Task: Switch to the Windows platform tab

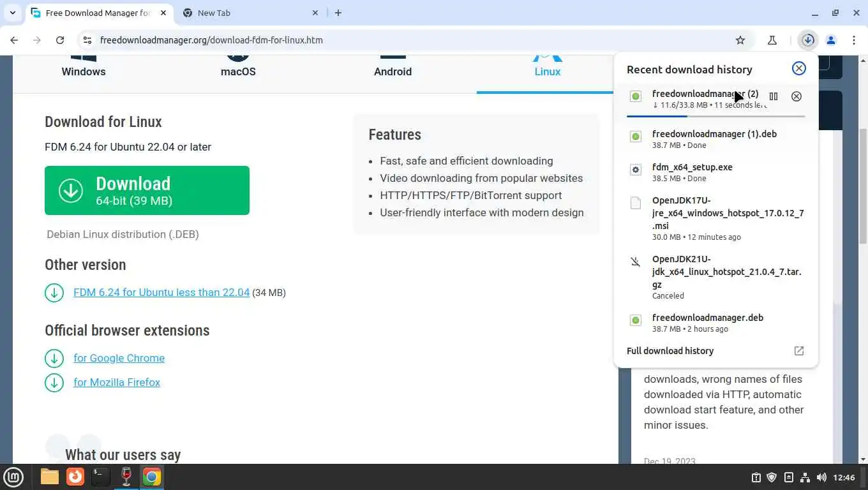Action: (x=84, y=72)
